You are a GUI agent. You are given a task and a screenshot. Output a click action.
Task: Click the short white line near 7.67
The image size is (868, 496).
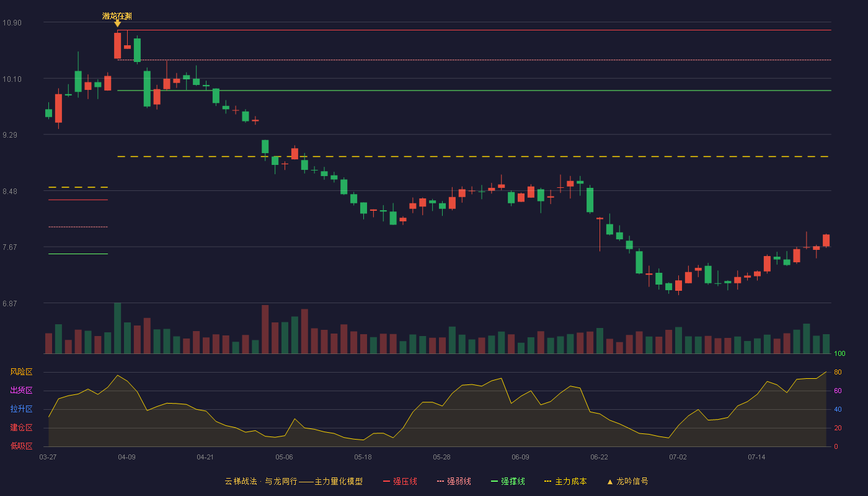pos(78,254)
